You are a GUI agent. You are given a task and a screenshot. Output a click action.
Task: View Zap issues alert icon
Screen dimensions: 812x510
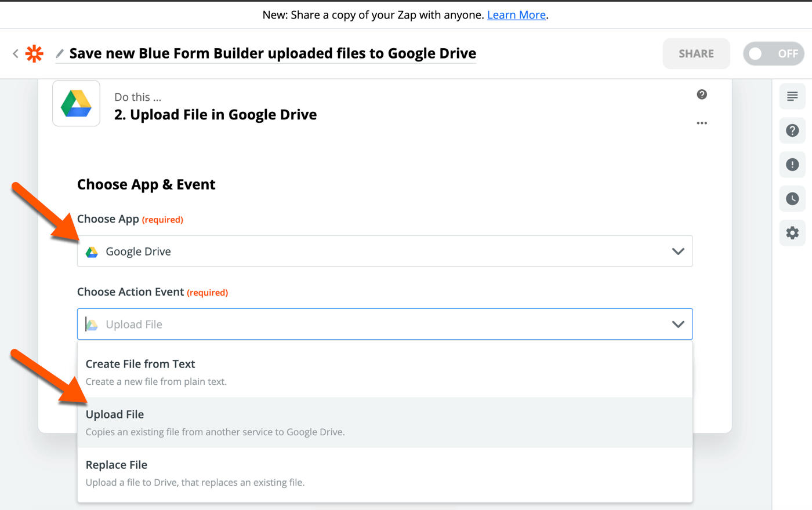click(792, 165)
